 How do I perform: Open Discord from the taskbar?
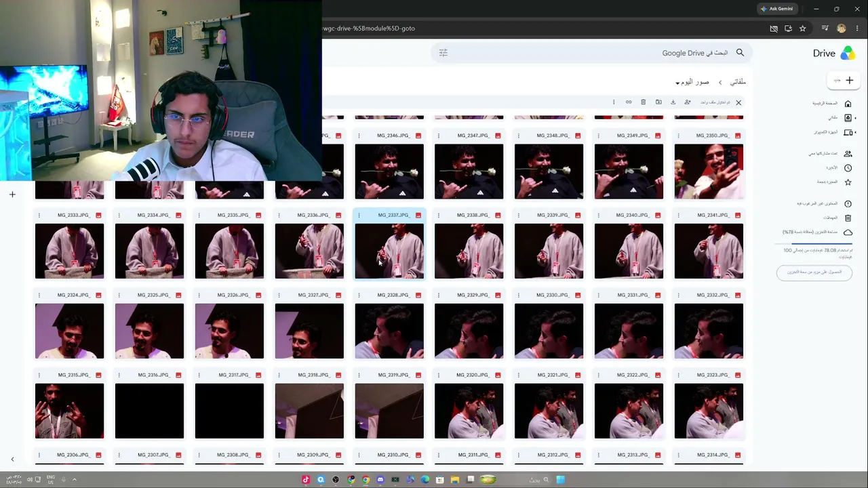[x=380, y=480]
